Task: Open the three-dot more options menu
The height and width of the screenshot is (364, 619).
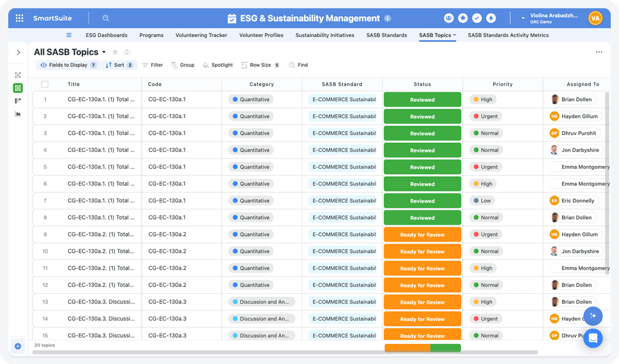Action: click(x=599, y=52)
